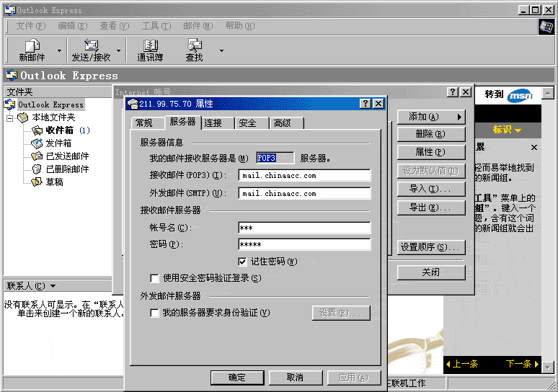Click the Send/Receive (发送/接收) toolbar icon
Viewport: 558px width, 392px height.
coord(91,45)
